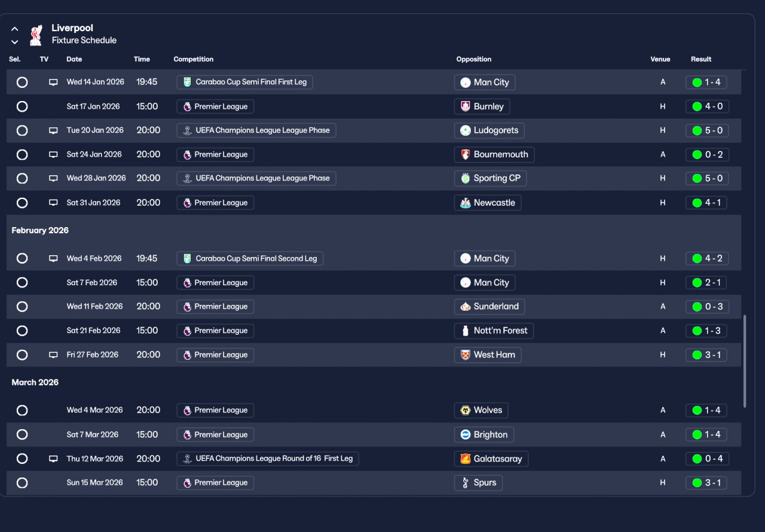Click the TV icon on Sporting CP row
765x532 pixels.
pos(53,178)
